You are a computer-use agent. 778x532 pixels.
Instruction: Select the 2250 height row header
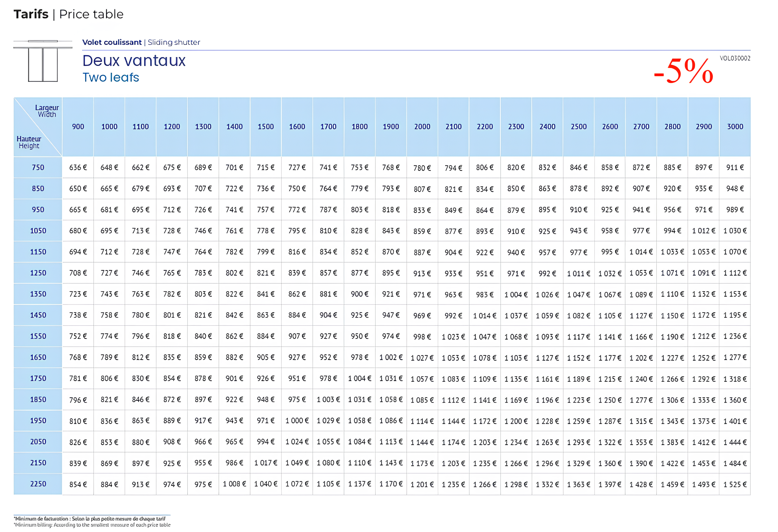click(38, 484)
